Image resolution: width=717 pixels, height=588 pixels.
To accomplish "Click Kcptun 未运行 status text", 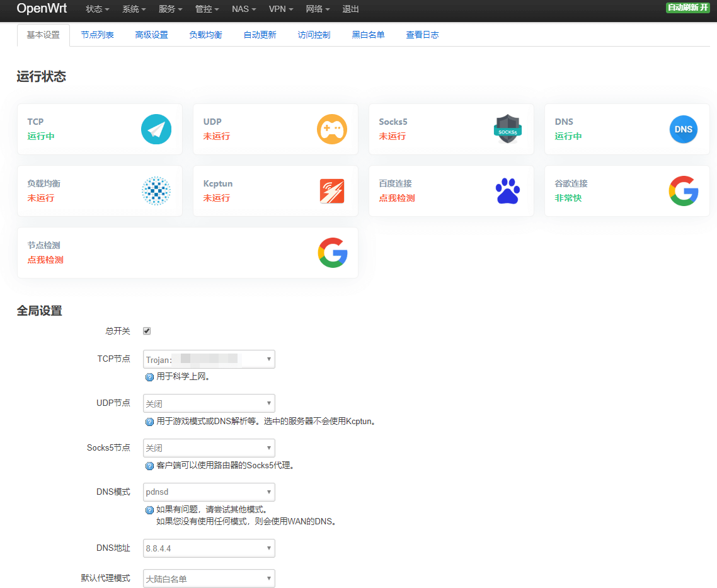I will pyautogui.click(x=216, y=198).
